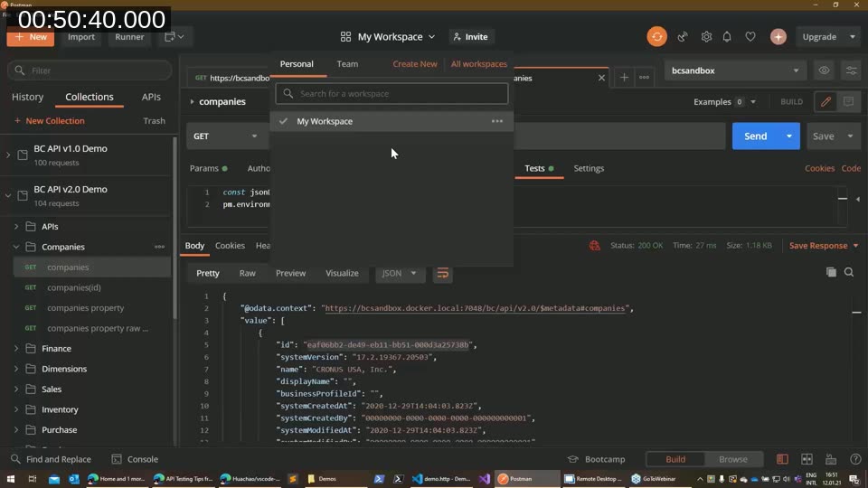Open the response Cookies tab
This screenshot has width=868, height=488.
point(230,246)
